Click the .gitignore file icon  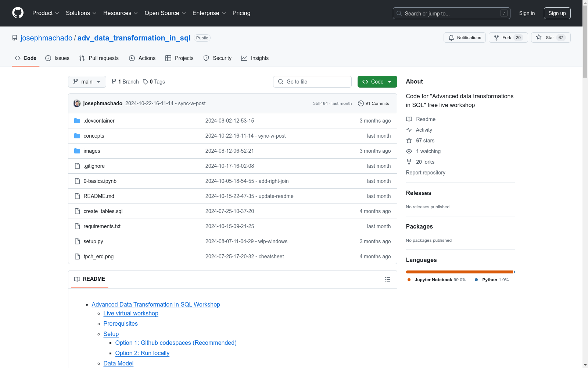point(77,166)
